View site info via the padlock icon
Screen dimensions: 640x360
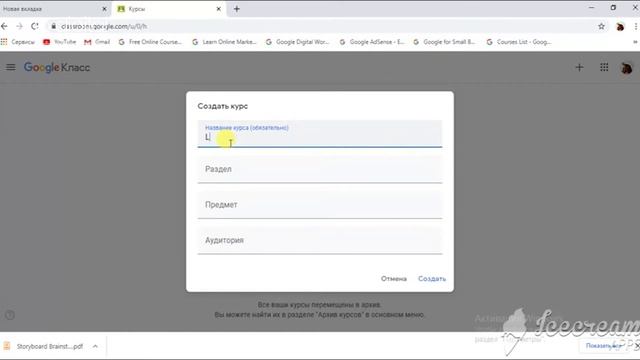(53, 26)
